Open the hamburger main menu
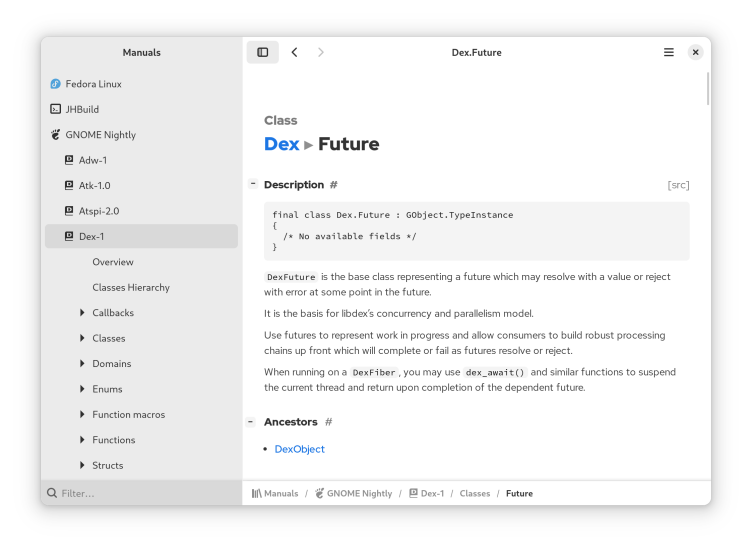This screenshot has height=550, width=752. 669,52
